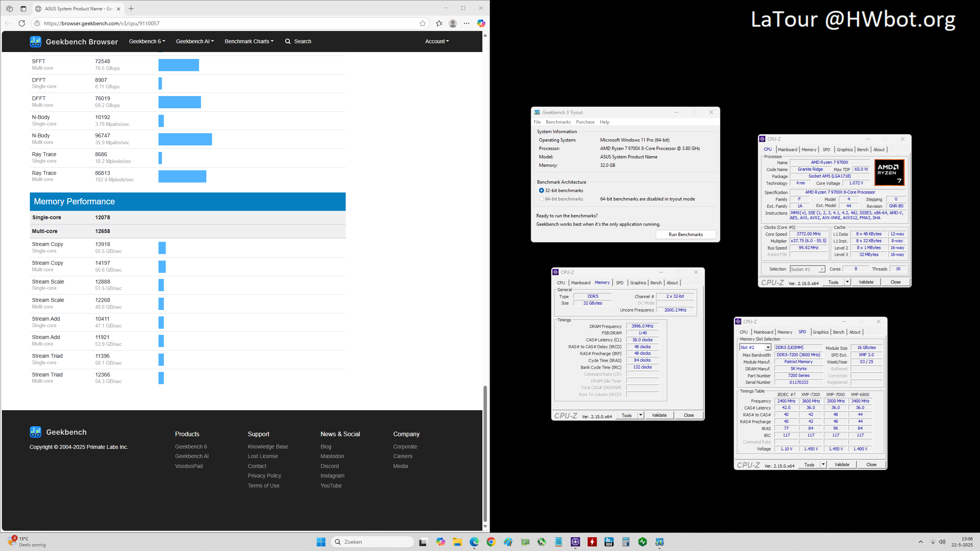This screenshot has height=551, width=980.
Task: Open Edge settings and more menu
Action: point(467,23)
